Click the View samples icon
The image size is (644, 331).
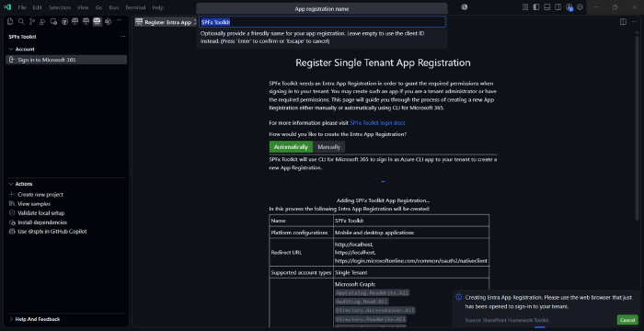12,204
